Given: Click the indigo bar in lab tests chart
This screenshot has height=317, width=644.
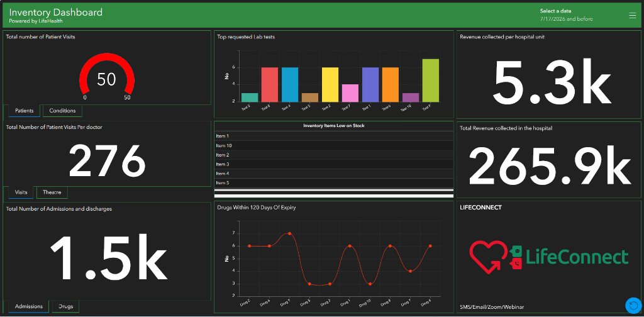Looking at the screenshot, I should 370,84.
